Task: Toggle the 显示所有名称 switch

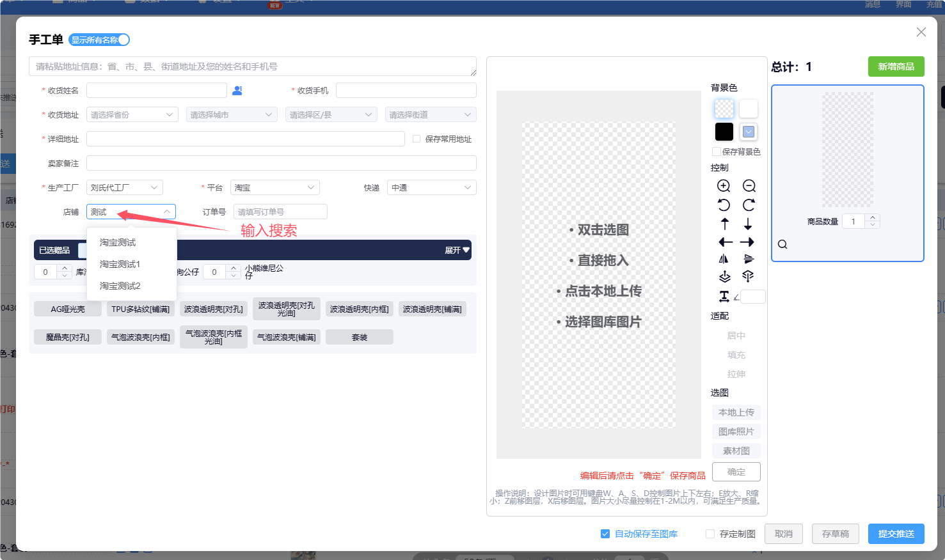Action: pyautogui.click(x=99, y=40)
